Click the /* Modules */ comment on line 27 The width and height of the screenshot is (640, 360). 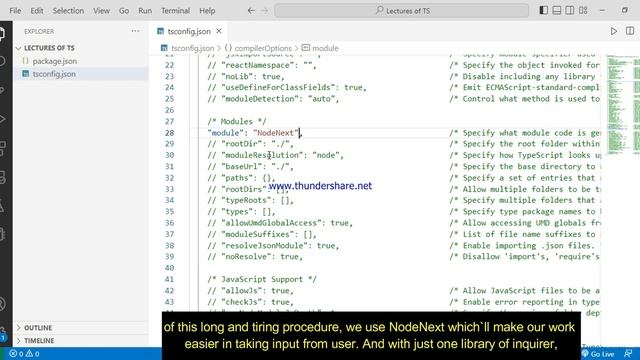click(237, 121)
